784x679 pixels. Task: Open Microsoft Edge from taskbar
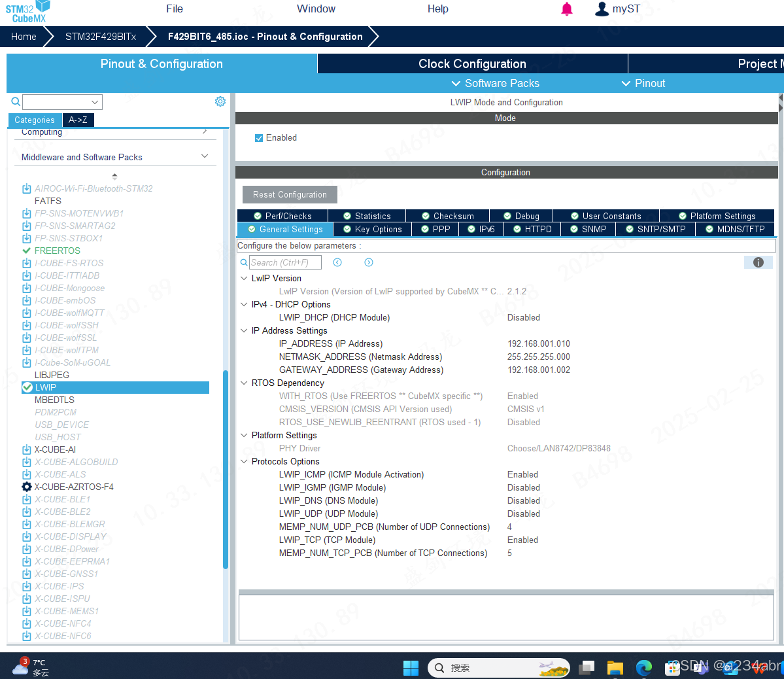644,668
